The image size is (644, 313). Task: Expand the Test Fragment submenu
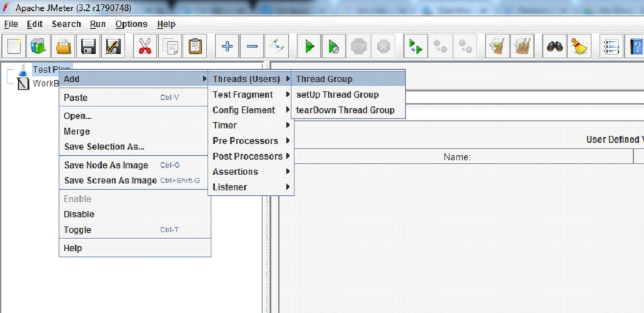pyautogui.click(x=251, y=95)
